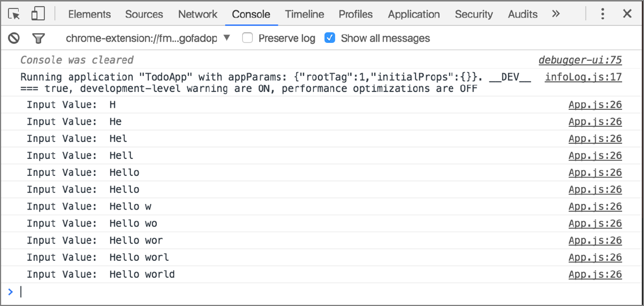Open the debugger-ui:75 source link

click(x=580, y=60)
